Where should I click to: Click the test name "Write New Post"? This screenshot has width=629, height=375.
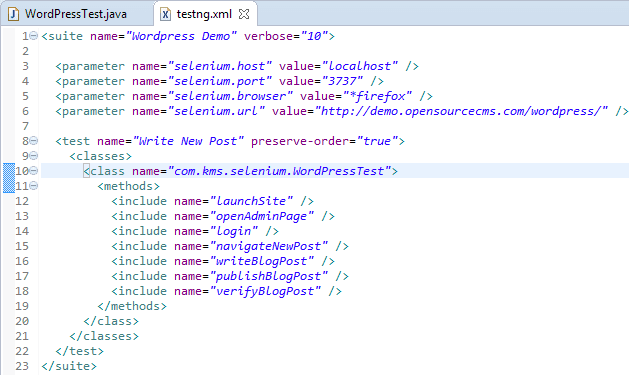coord(188,141)
